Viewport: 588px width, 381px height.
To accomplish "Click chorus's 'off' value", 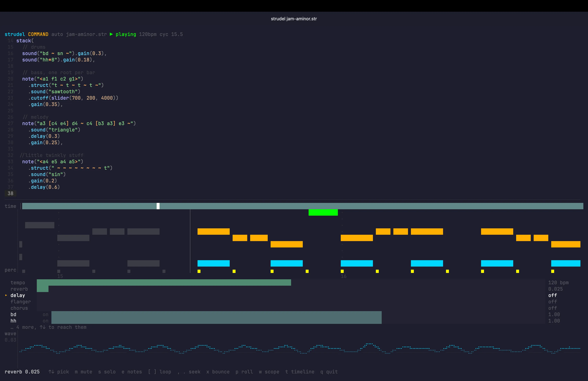I will click(x=552, y=308).
